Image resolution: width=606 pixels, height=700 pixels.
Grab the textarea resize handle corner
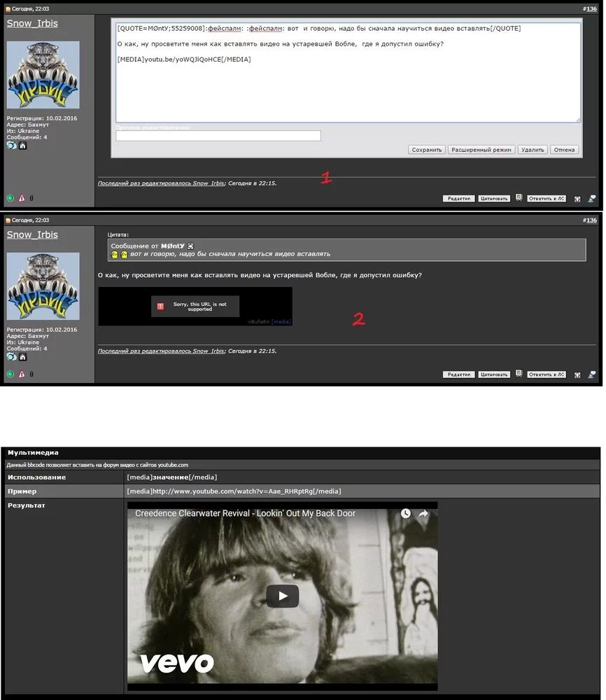tap(578, 120)
